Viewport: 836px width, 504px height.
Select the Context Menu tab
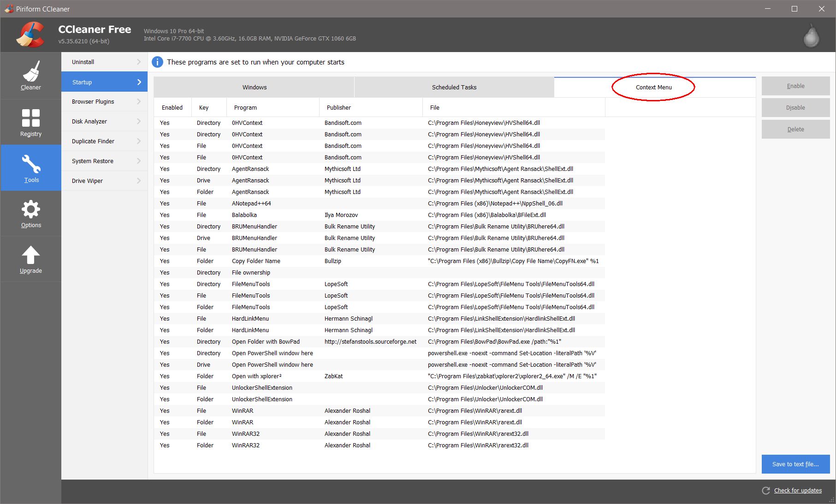654,87
